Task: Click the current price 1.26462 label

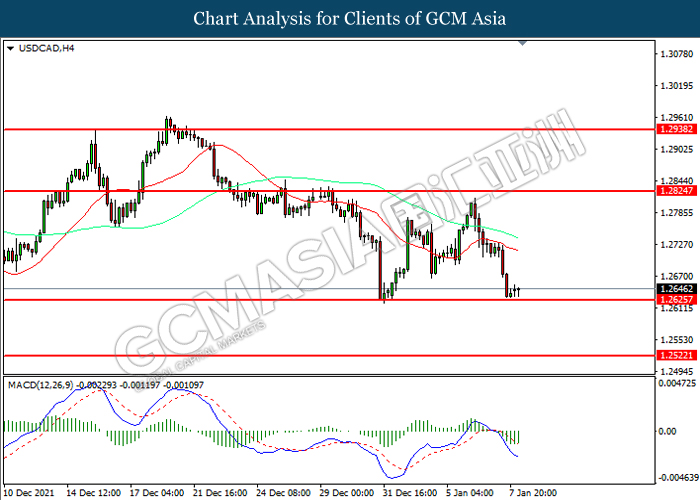Action: tap(677, 289)
